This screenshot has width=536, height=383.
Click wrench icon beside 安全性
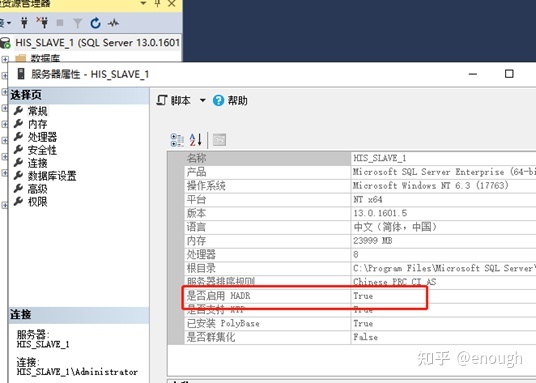[x=18, y=149]
